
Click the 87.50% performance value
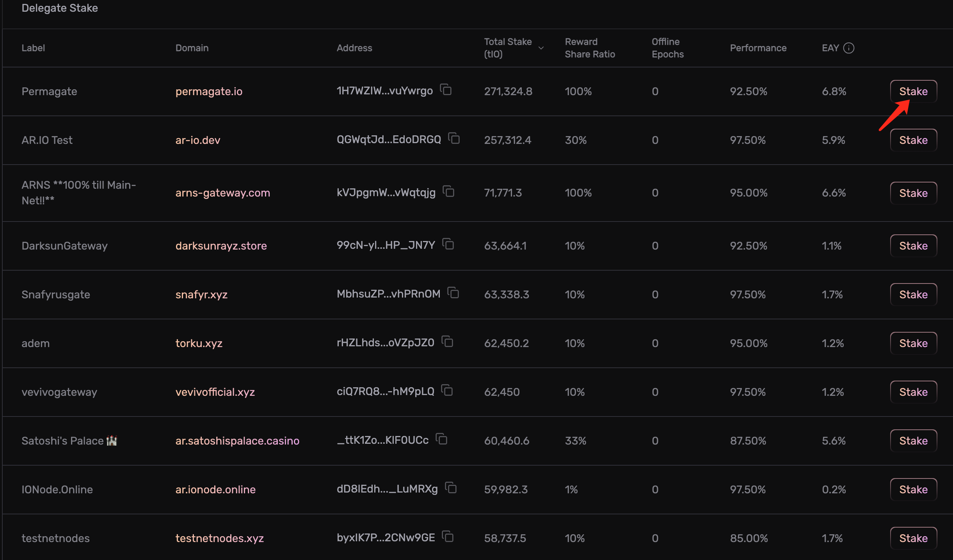coord(748,441)
